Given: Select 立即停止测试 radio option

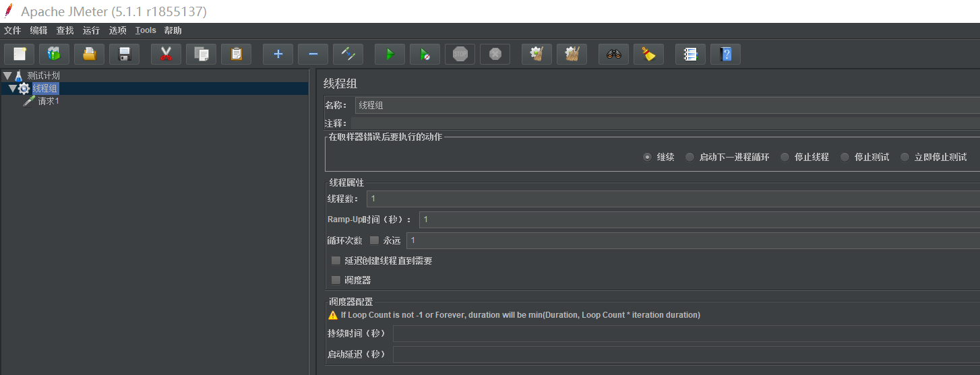Looking at the screenshot, I should coord(905,157).
